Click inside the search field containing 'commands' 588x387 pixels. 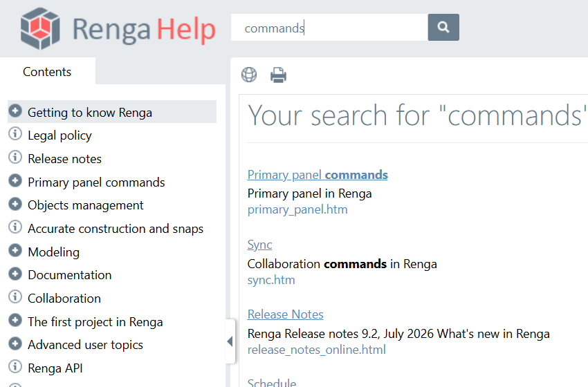pos(329,28)
